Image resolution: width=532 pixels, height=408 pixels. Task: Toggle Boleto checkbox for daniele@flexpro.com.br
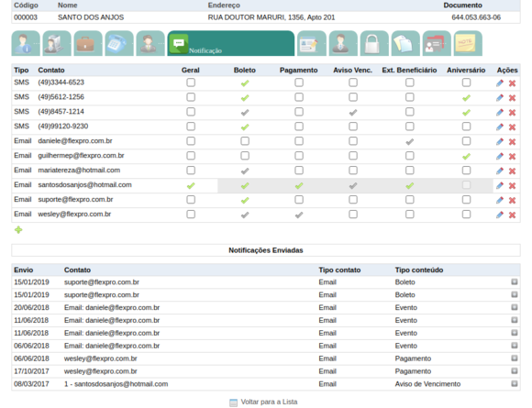click(245, 141)
